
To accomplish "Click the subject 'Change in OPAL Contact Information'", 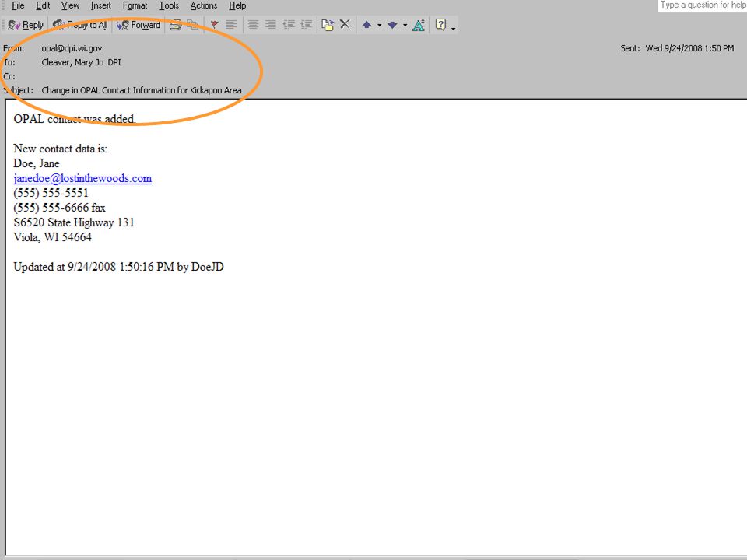I will click(x=142, y=90).
